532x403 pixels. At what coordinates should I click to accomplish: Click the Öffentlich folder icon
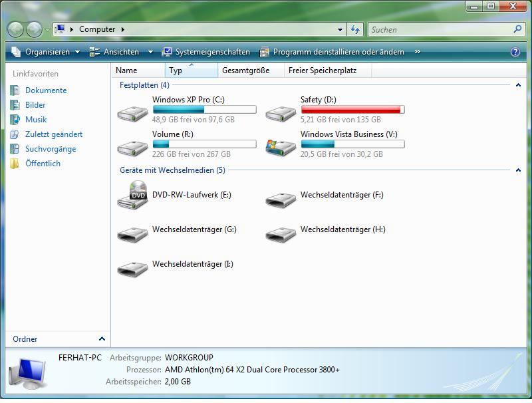click(15, 164)
